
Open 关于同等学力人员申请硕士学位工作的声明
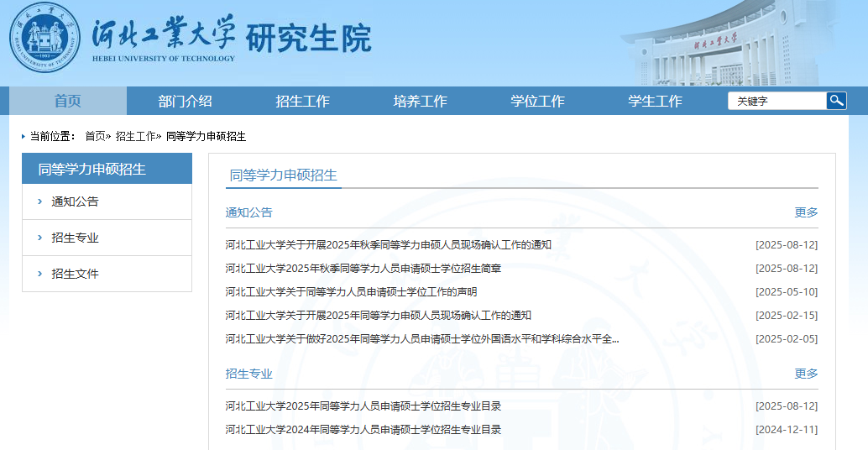(x=351, y=291)
